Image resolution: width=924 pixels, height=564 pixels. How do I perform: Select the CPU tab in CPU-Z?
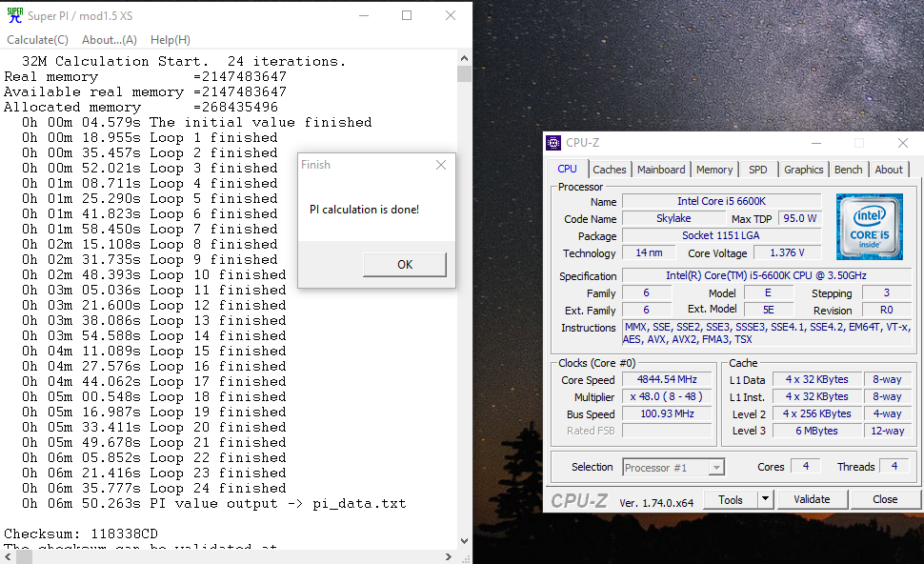click(x=567, y=169)
